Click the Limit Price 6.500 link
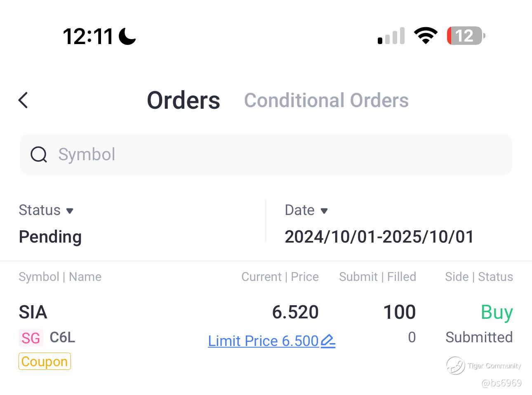This screenshot has height=395, width=532. point(263,341)
